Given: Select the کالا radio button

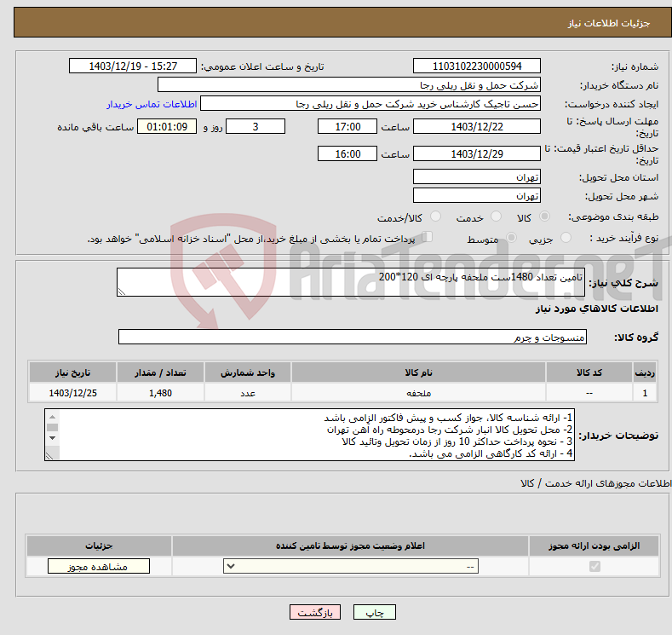Looking at the screenshot, I should coord(544,216).
